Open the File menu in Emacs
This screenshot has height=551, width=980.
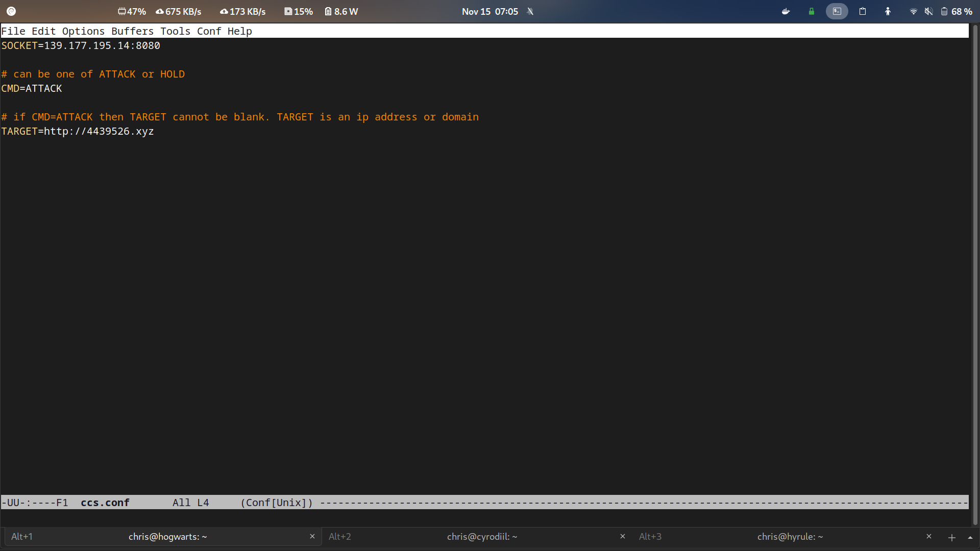click(x=13, y=31)
